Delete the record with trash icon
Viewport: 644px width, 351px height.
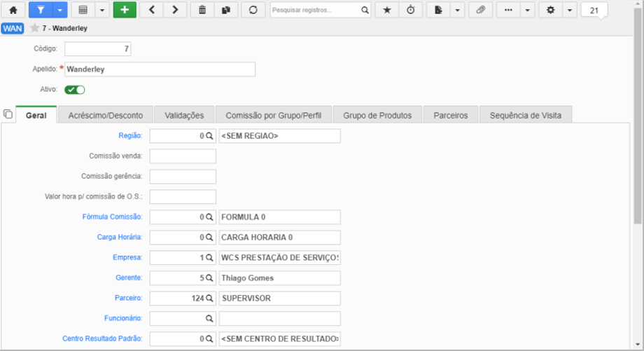point(202,10)
